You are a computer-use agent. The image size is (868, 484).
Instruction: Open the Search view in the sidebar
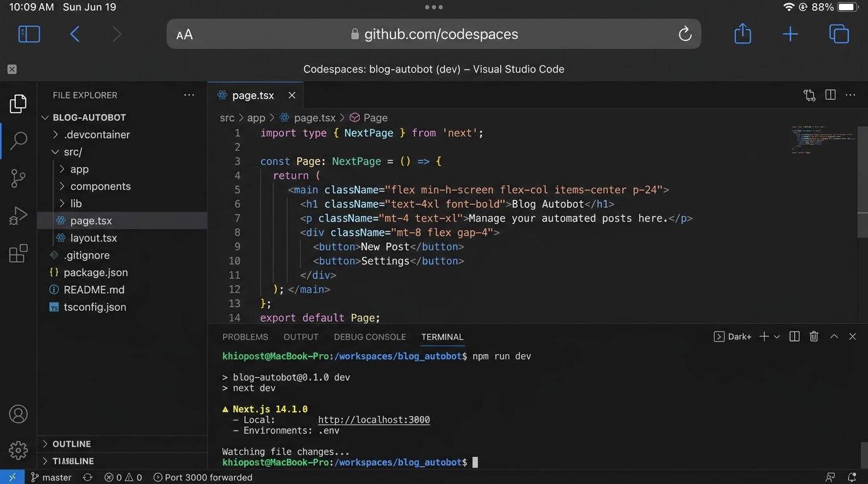[x=17, y=140]
